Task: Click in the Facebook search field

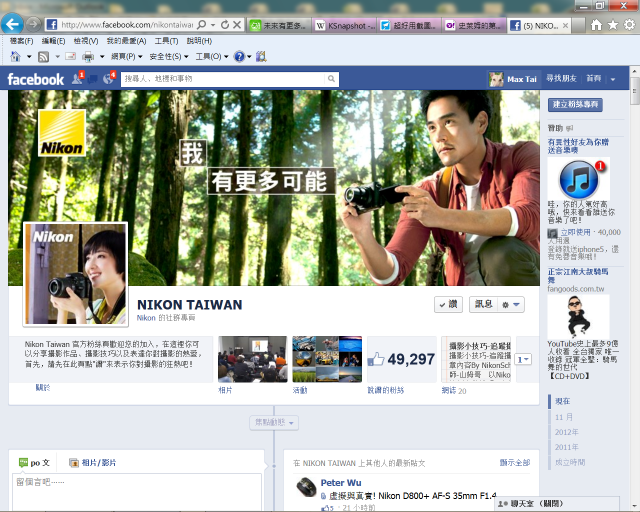Action: tap(223, 79)
